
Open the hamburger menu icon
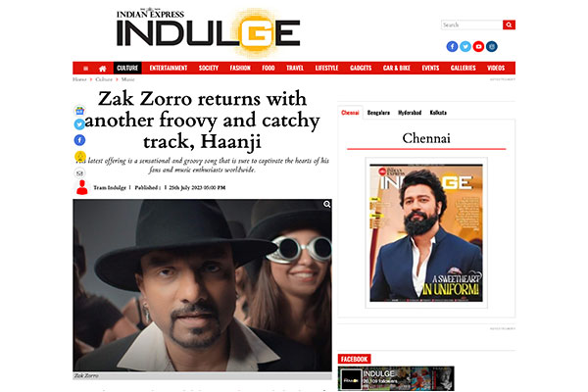pyautogui.click(x=85, y=69)
